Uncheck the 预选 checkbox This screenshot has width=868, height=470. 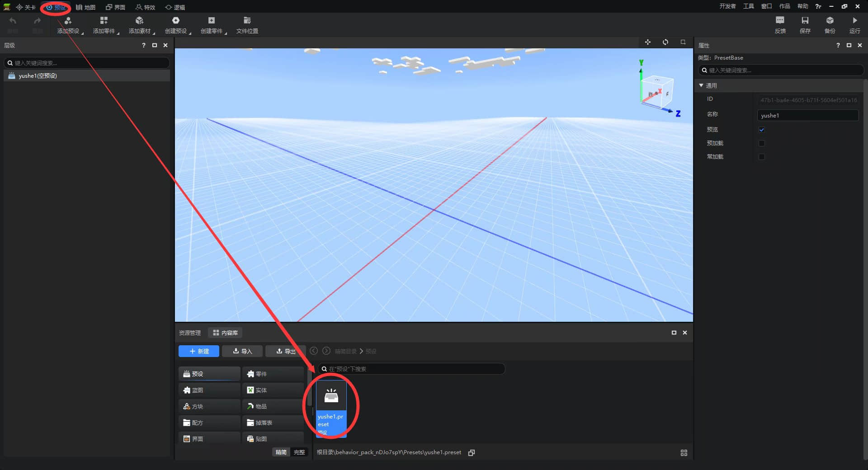(x=762, y=130)
